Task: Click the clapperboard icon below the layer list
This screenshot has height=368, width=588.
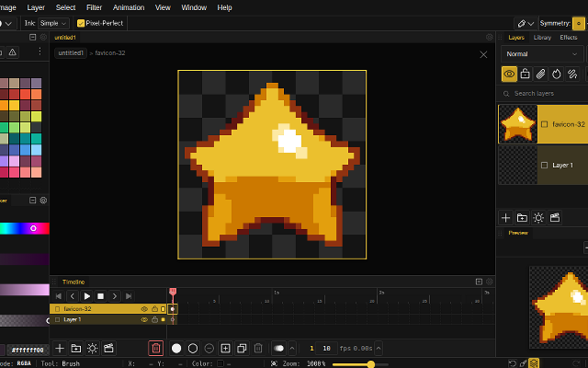Action: pos(555,218)
